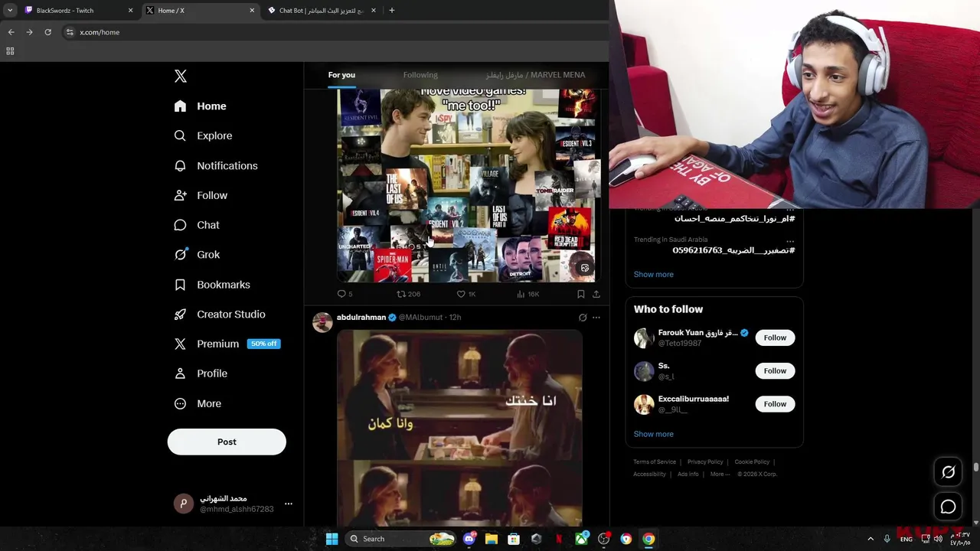This screenshot has height=551, width=980.
Task: Expand the footer More menu
Action: coord(719,474)
